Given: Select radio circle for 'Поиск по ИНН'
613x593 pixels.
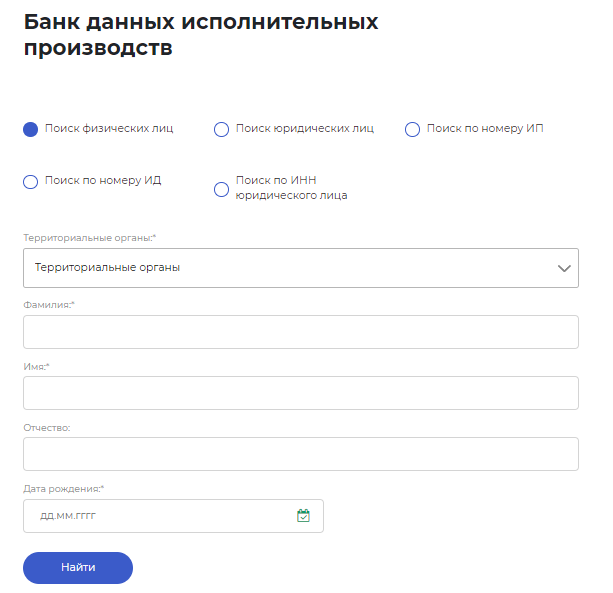Looking at the screenshot, I should pos(221,190).
